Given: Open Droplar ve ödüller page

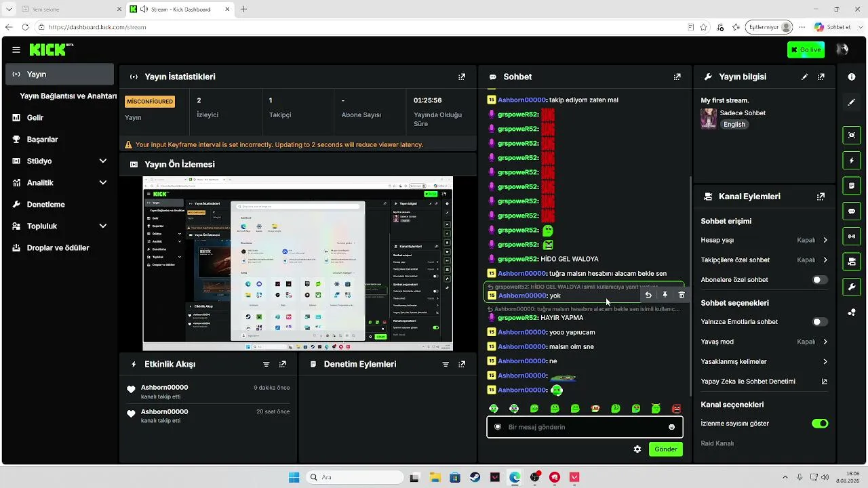Looking at the screenshot, I should [60, 247].
